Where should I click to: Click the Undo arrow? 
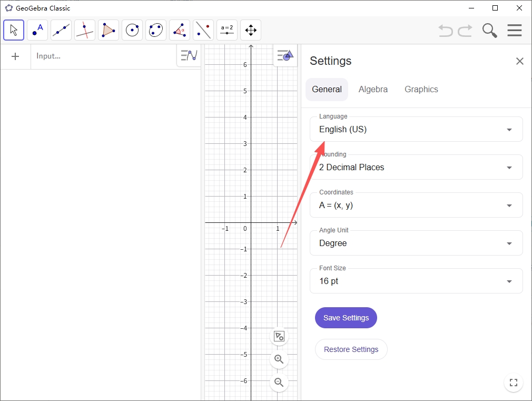(x=446, y=31)
